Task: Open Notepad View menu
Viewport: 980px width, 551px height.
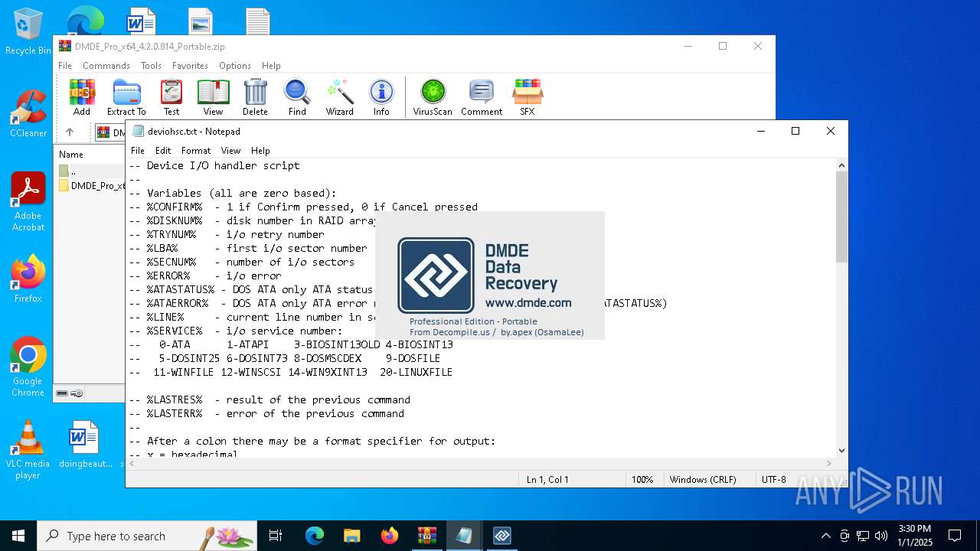Action: point(230,151)
